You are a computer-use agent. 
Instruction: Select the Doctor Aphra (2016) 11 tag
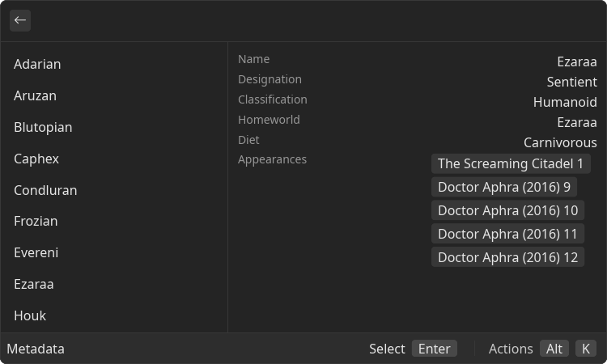click(507, 234)
